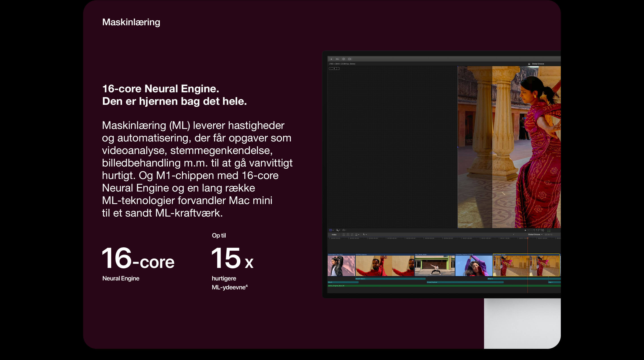
Task: Select the City 5 audio clip
Action: 343,282
